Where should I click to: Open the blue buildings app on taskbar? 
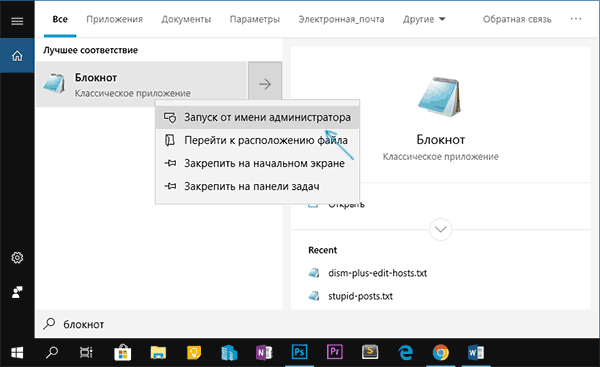click(x=229, y=352)
